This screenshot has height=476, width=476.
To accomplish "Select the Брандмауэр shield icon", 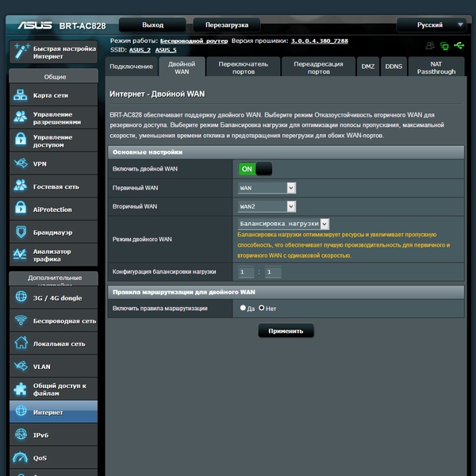I will coord(21,232).
